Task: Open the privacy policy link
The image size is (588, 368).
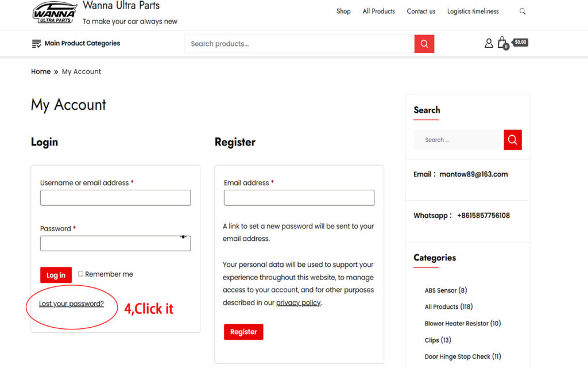Action: point(298,302)
